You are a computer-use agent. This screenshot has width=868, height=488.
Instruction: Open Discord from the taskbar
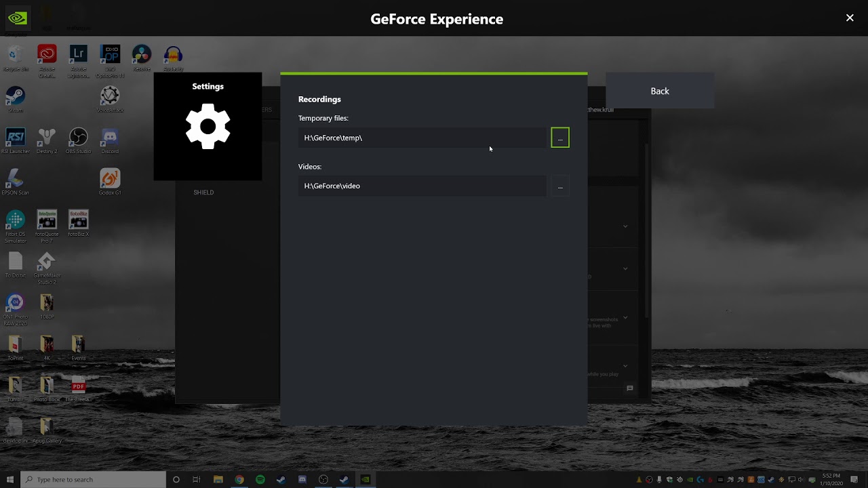tap(302, 479)
